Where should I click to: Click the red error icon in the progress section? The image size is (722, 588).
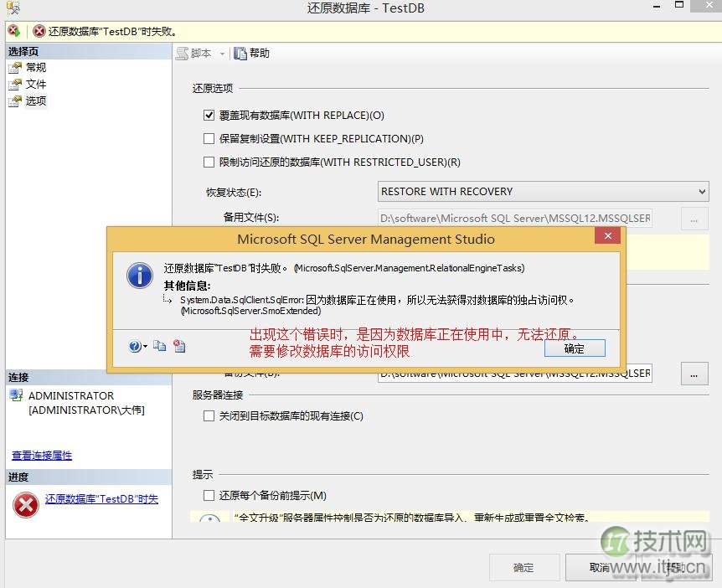(26, 505)
